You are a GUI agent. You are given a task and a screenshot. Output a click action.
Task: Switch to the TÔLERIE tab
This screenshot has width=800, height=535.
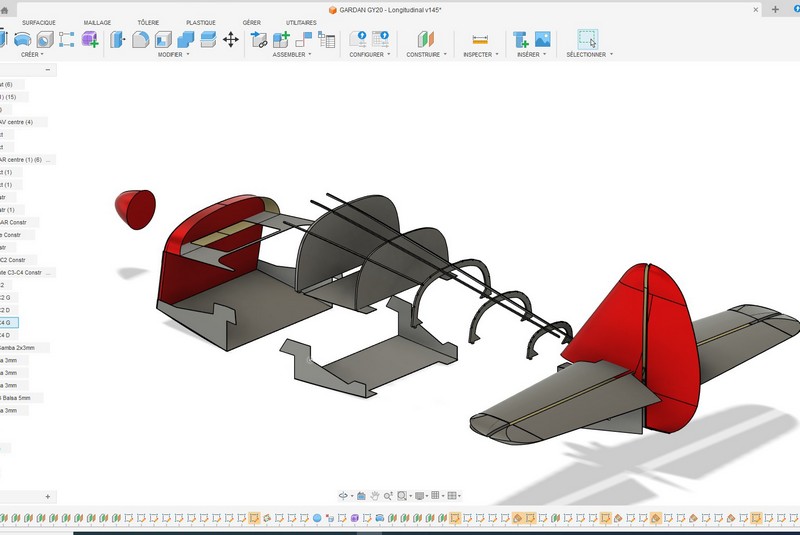point(148,22)
